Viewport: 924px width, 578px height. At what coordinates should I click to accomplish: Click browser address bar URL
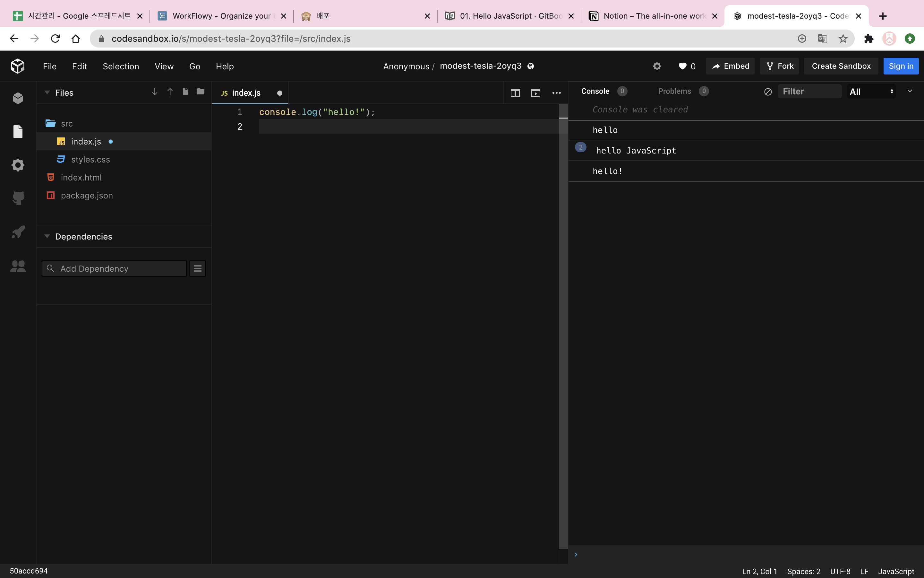point(231,39)
